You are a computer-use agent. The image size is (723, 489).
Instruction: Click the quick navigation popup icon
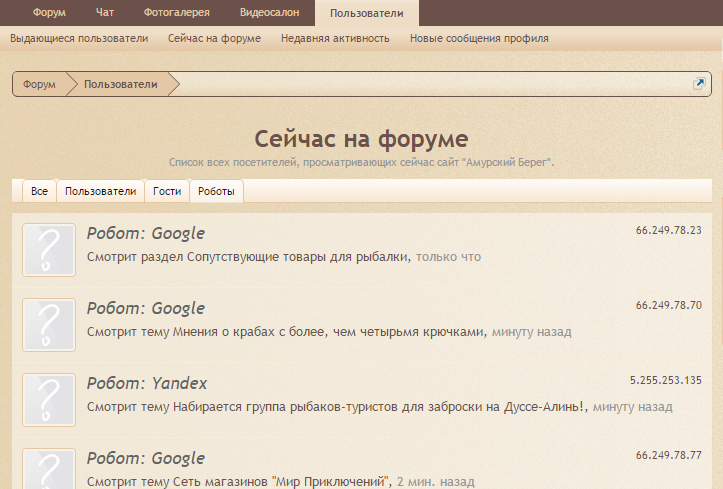(699, 83)
